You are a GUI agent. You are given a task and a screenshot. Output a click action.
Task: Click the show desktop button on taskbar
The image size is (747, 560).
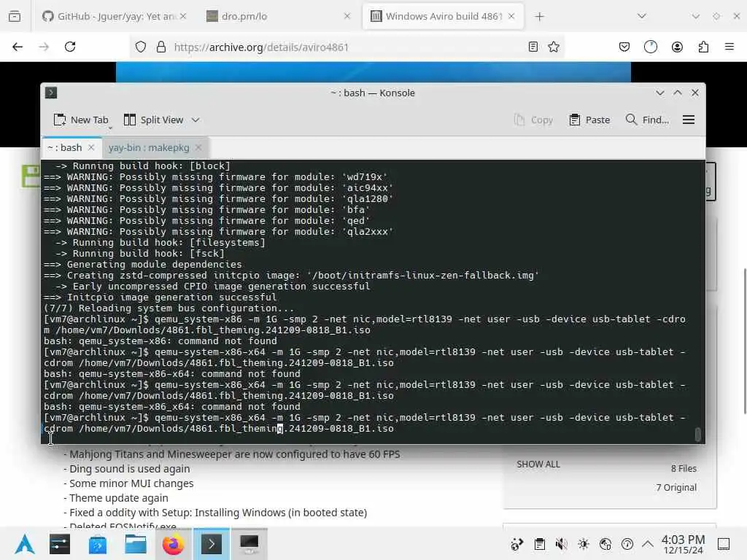click(723, 544)
